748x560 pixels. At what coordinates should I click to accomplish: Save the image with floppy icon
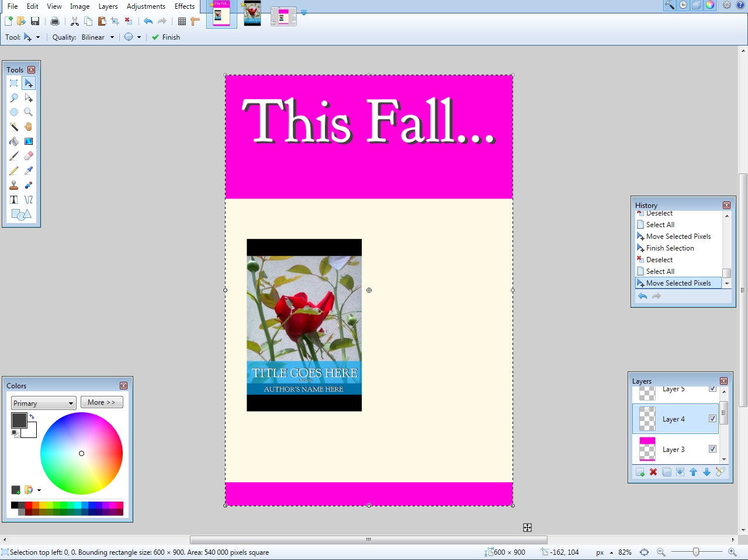(35, 21)
